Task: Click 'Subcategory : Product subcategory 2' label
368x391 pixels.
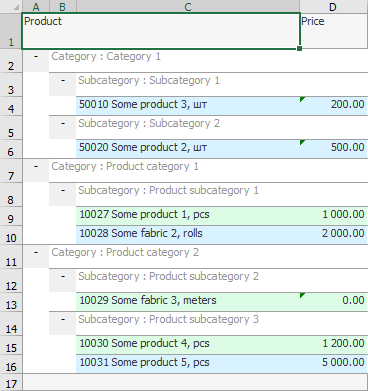Action: [x=168, y=276]
